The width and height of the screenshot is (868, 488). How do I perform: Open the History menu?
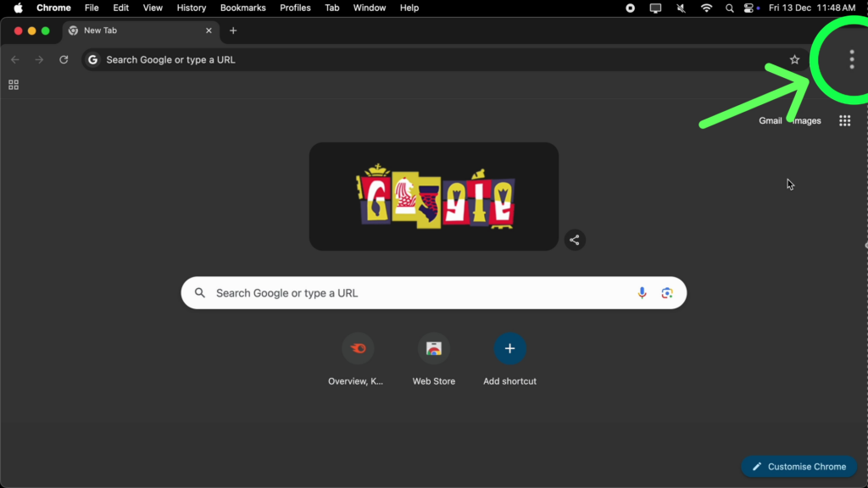[191, 8]
